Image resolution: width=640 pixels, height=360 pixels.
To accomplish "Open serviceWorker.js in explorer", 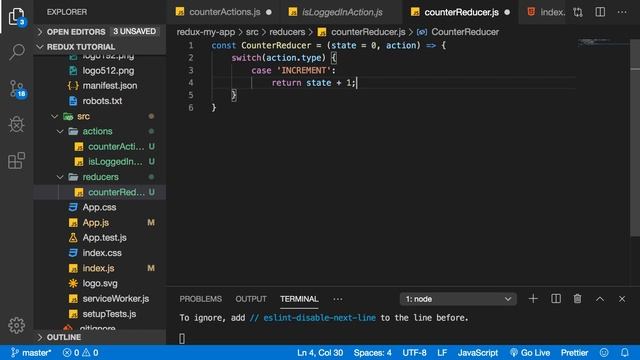I will 100,299.
